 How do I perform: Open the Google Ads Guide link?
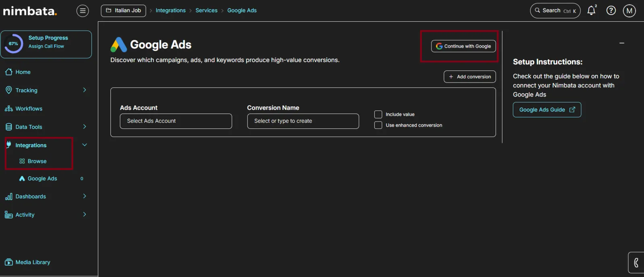click(547, 110)
